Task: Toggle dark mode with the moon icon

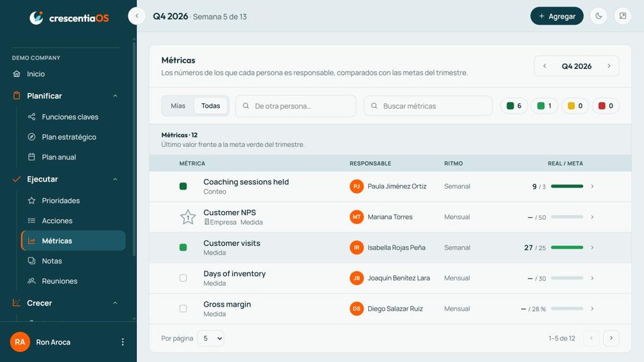Action: (x=598, y=16)
